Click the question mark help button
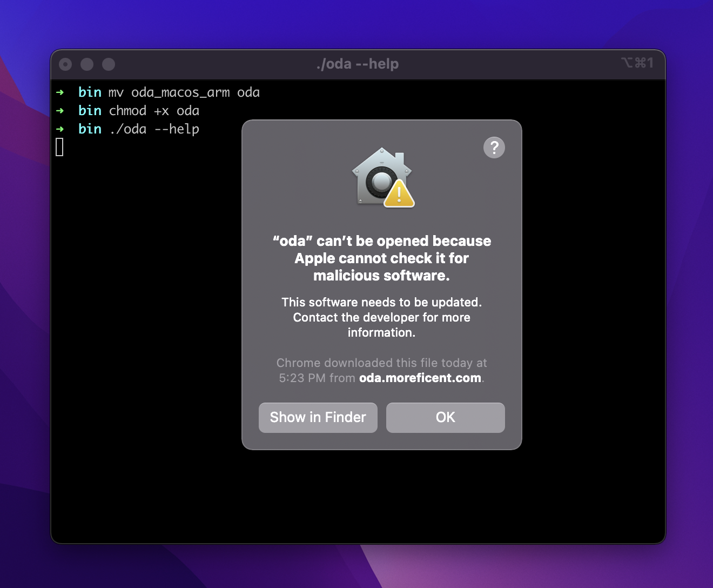713x588 pixels. [x=494, y=148]
